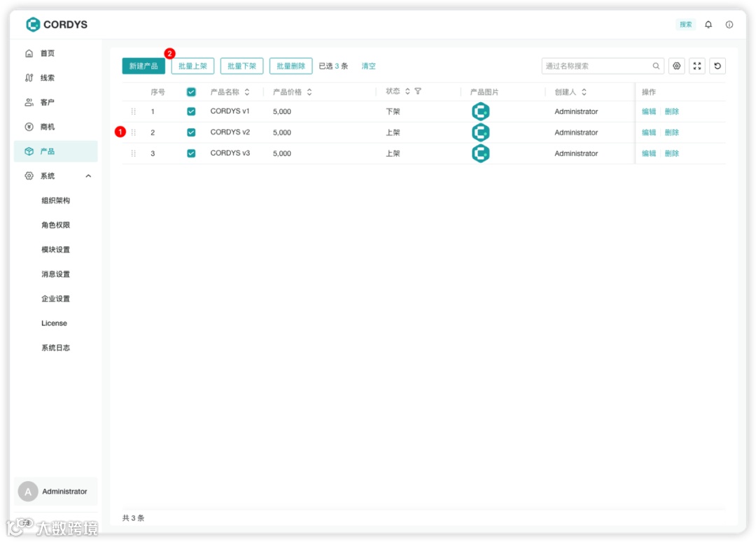This screenshot has height=542, width=756.
Task: Refresh the product list
Action: 717,66
